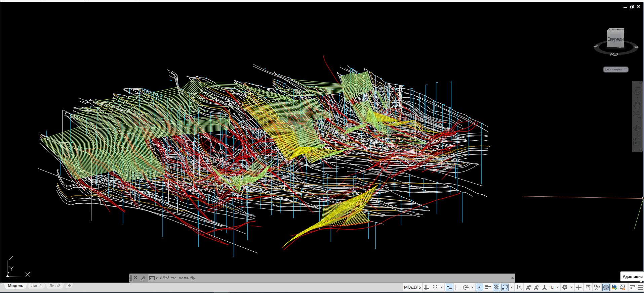Click the dynamic UCS icon
This screenshot has width=644, height=293.
519,287
